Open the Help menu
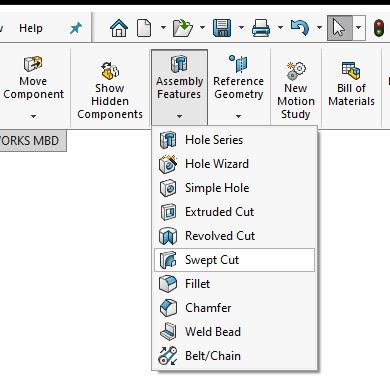 31,28
